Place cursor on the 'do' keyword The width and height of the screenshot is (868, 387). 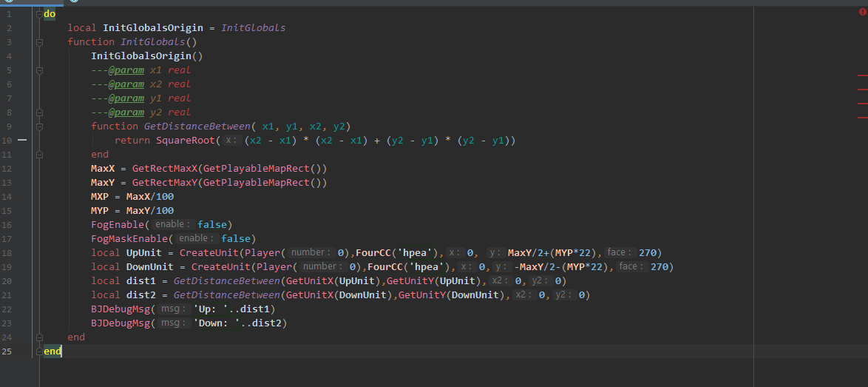(x=50, y=14)
